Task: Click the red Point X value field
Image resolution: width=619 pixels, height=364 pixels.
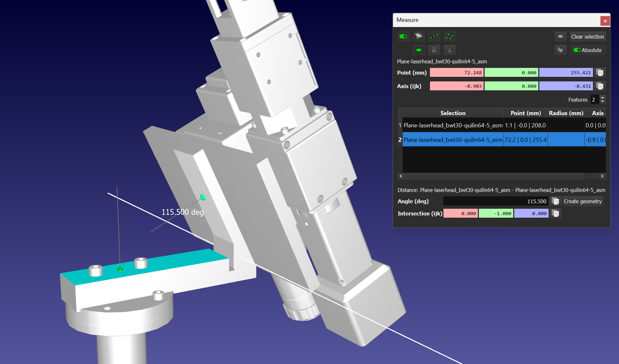Action: (x=457, y=73)
